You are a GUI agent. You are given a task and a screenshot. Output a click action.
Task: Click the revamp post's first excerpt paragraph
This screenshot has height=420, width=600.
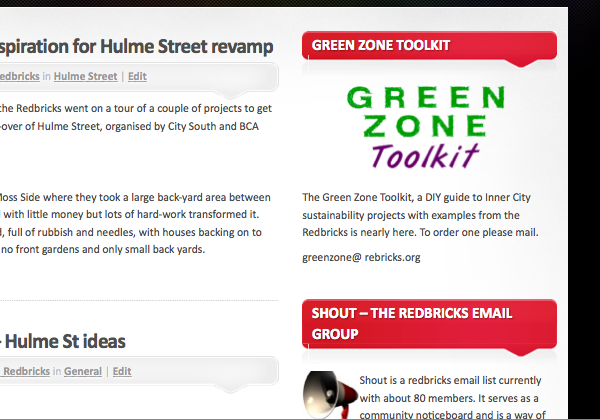[x=137, y=117]
